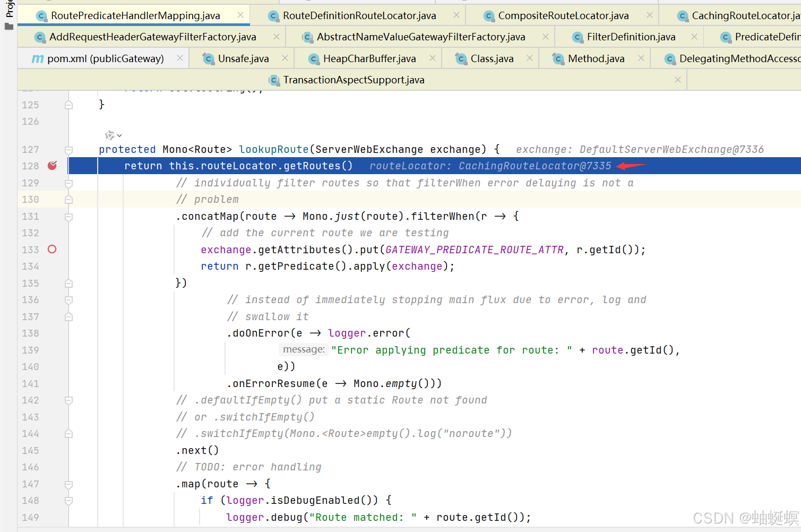The image size is (801, 532).
Task: Toggle breakpoint on line 128
Action: [52, 166]
